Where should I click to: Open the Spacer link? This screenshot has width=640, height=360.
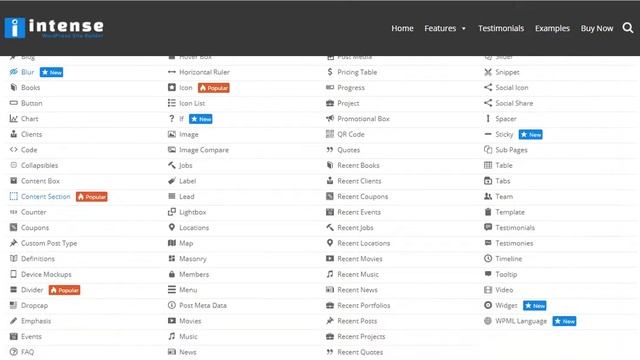tap(506, 119)
